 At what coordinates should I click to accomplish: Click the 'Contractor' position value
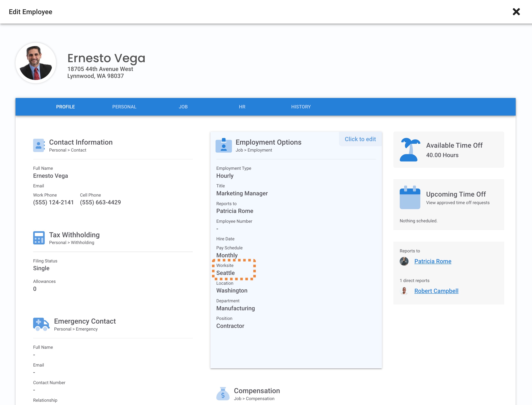(x=230, y=326)
